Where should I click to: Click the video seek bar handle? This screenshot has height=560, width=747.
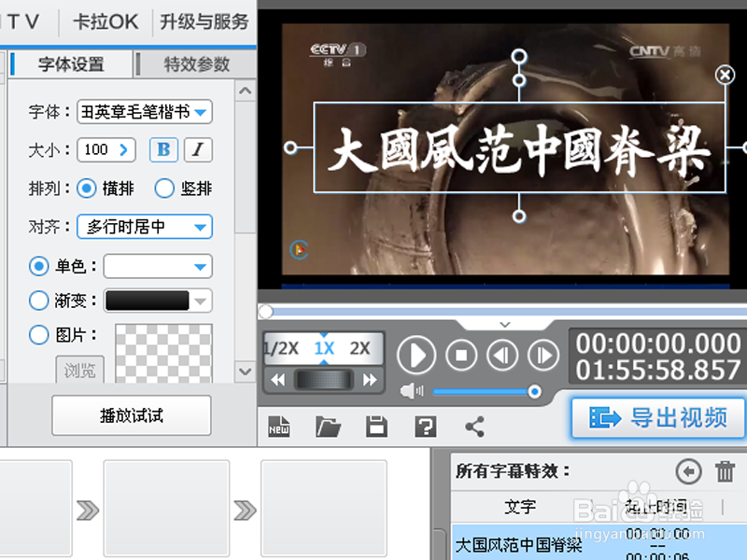[265, 312]
